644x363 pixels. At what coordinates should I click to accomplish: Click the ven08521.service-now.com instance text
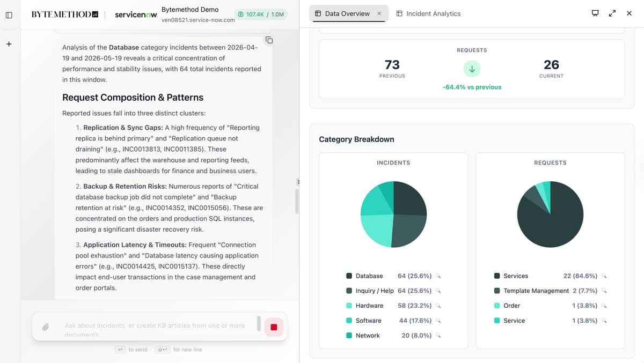[198, 20]
